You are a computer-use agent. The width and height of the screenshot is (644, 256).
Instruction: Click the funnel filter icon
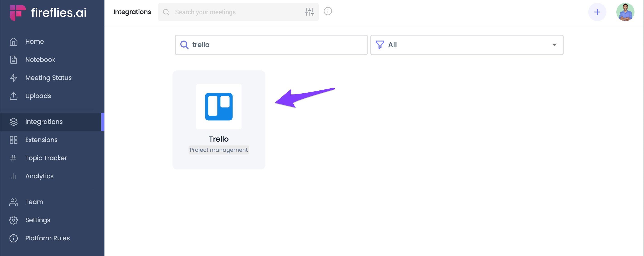coord(380,45)
